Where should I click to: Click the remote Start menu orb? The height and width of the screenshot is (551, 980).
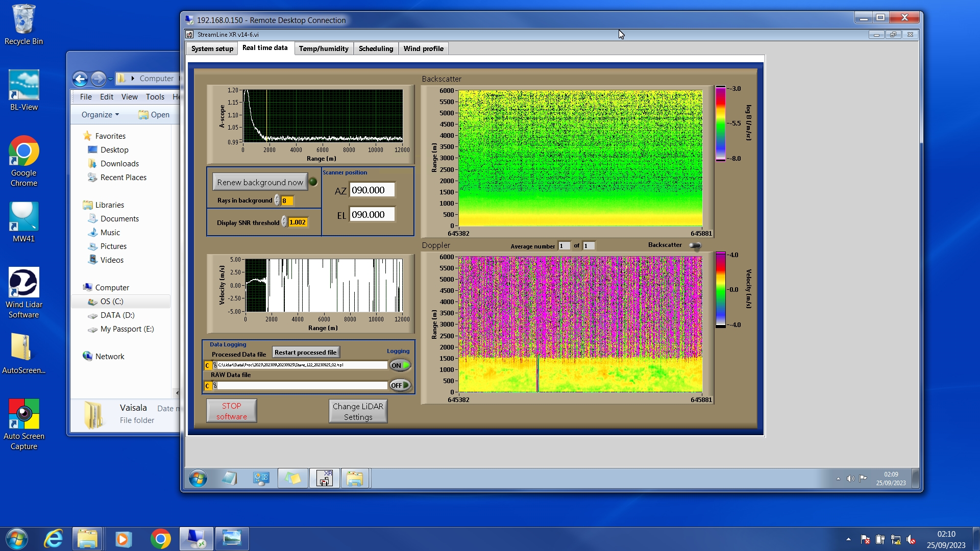coord(198,479)
